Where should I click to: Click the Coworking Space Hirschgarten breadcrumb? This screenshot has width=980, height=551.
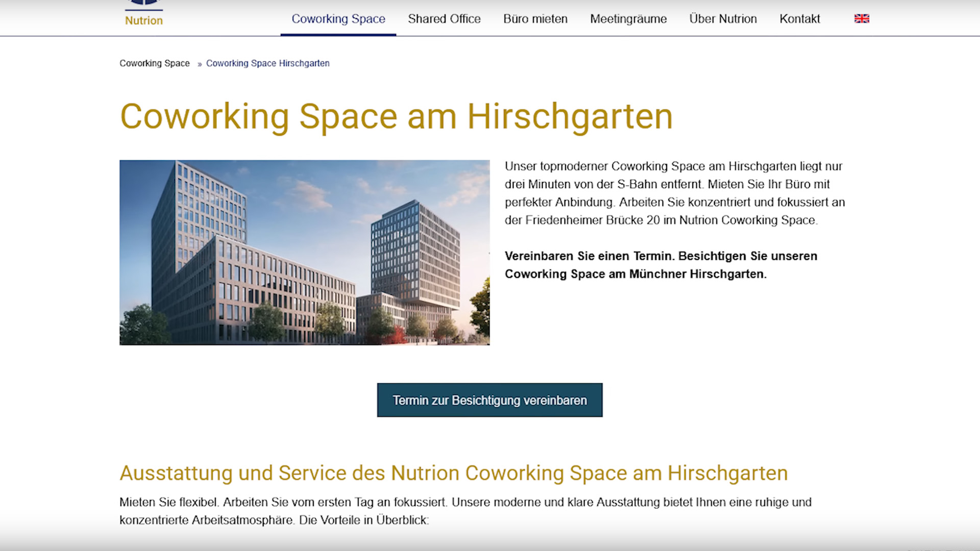[x=267, y=63]
